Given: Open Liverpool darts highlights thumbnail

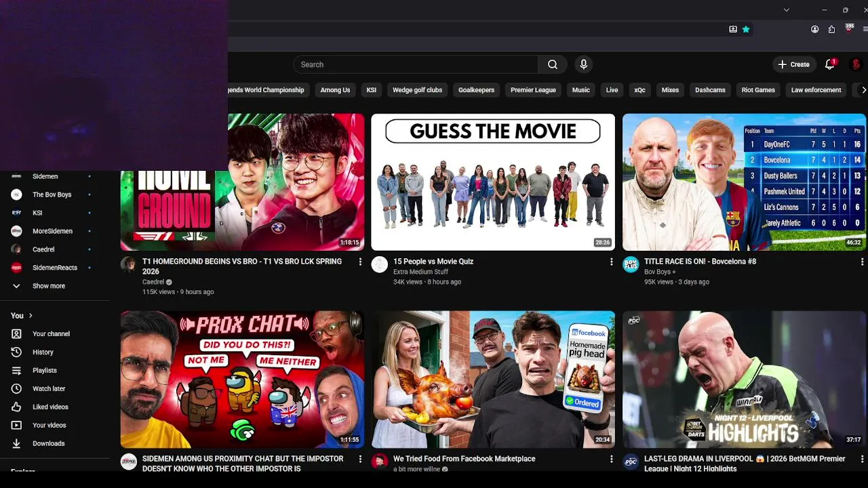Looking at the screenshot, I should click(745, 380).
